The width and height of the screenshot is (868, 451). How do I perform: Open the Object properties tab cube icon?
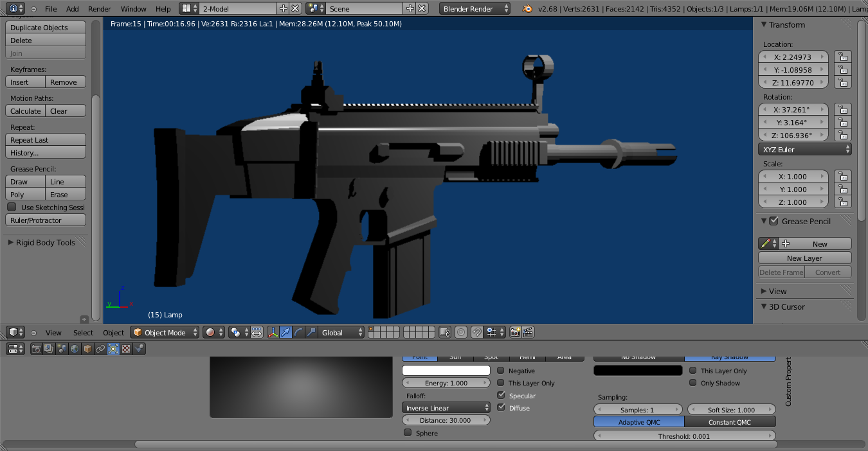click(x=87, y=349)
